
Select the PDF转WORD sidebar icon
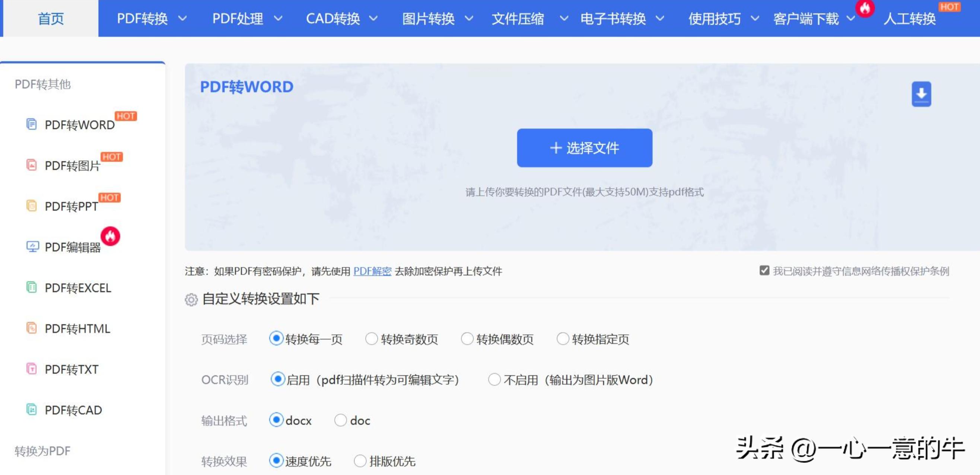(32, 124)
